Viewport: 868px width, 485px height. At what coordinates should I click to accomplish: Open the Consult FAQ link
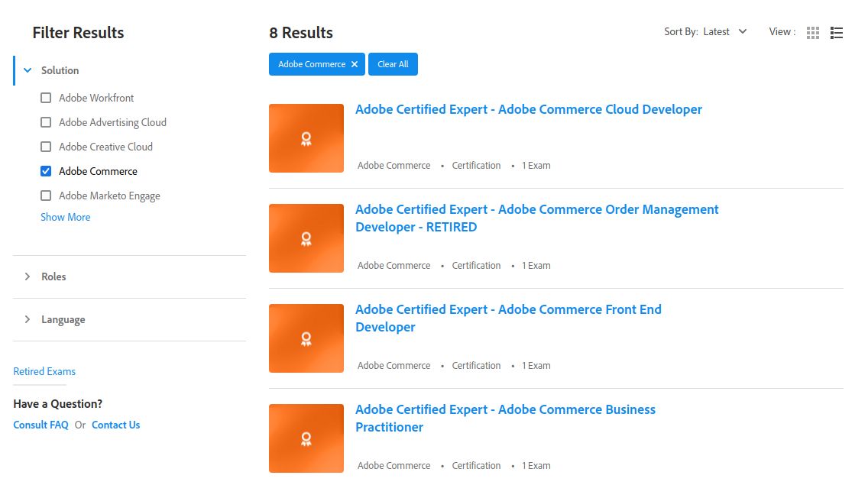[x=40, y=425]
